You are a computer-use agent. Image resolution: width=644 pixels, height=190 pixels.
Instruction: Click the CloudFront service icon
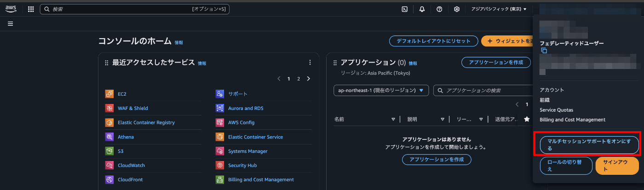(109, 179)
